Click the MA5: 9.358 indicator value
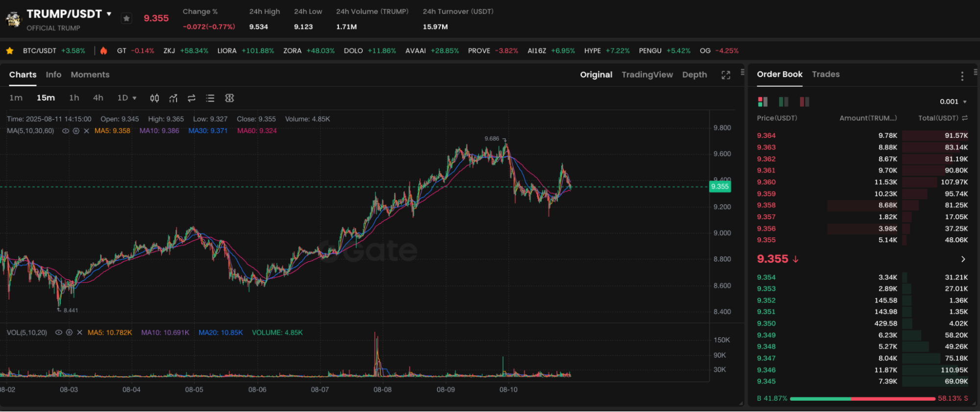 tap(112, 131)
